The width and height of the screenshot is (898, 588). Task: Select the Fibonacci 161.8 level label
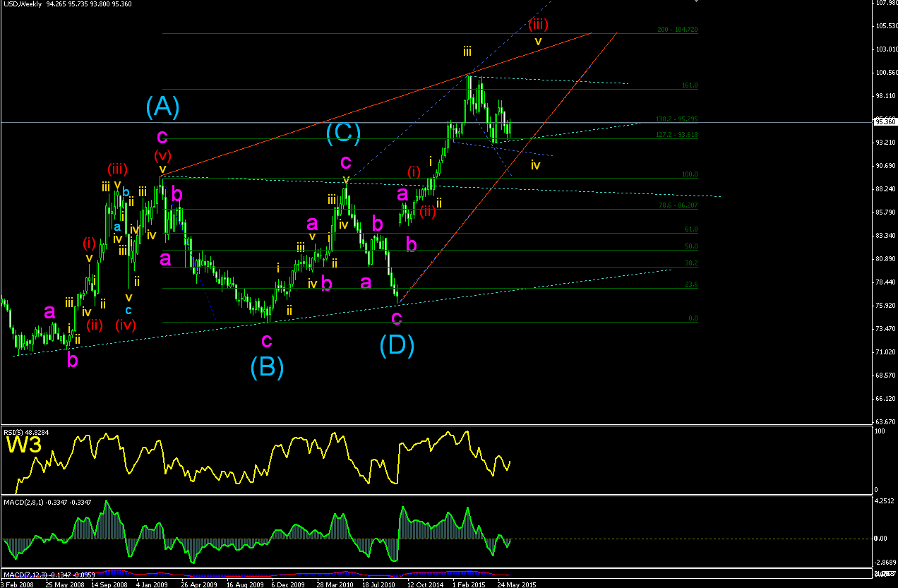[x=690, y=85]
